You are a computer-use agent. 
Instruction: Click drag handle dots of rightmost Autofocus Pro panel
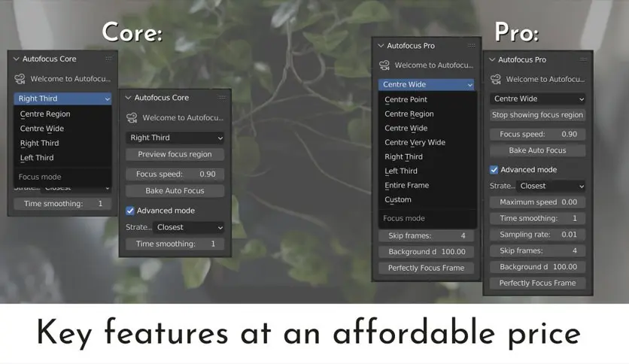(583, 59)
